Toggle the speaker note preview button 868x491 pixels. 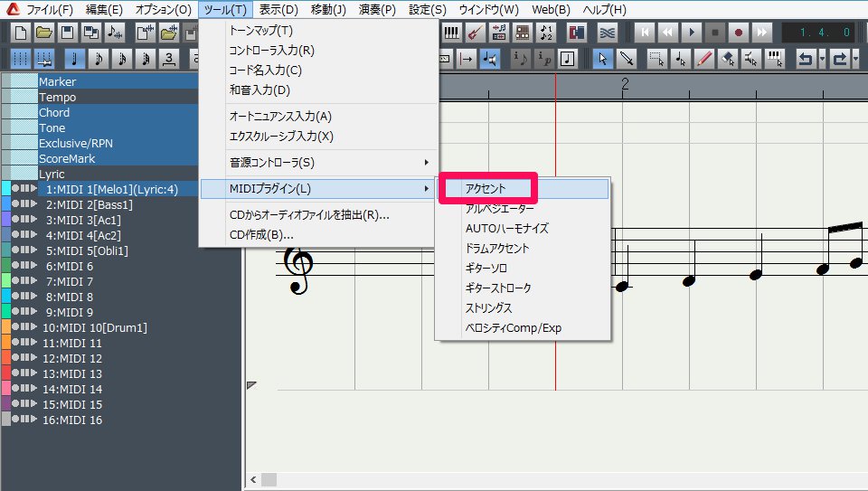(x=489, y=59)
